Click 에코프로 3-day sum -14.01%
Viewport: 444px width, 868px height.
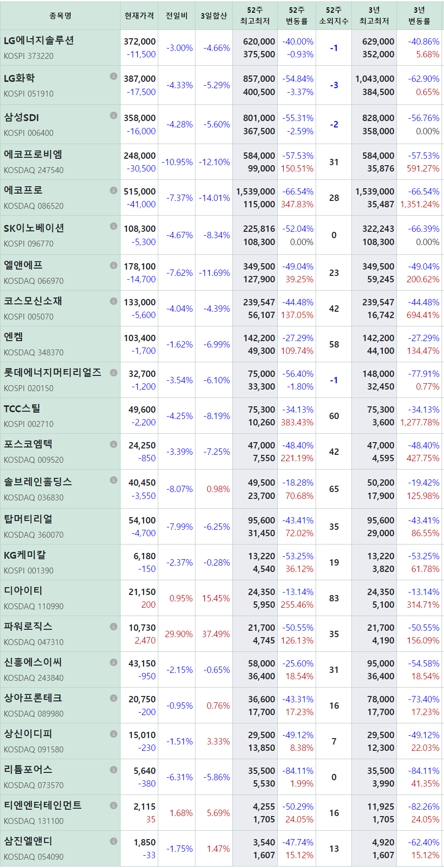215,198
